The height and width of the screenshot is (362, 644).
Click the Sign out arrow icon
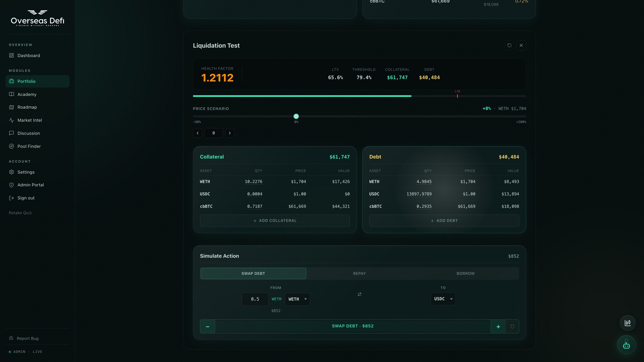[x=11, y=198]
